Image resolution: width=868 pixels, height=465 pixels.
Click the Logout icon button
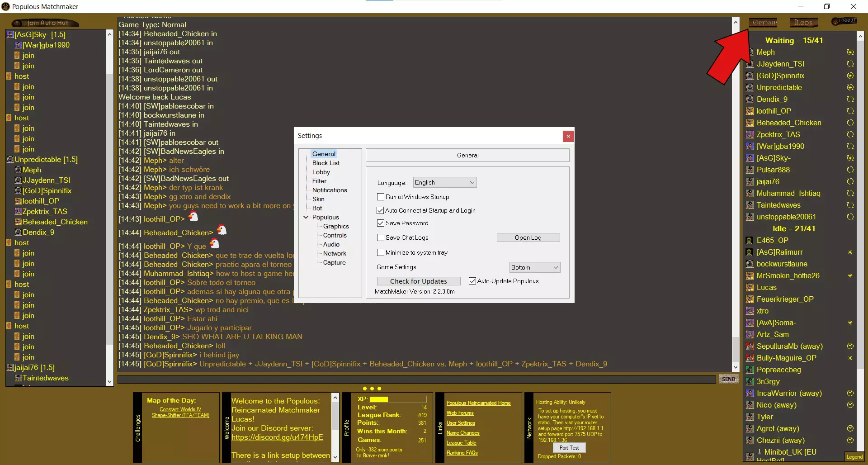[x=844, y=21]
